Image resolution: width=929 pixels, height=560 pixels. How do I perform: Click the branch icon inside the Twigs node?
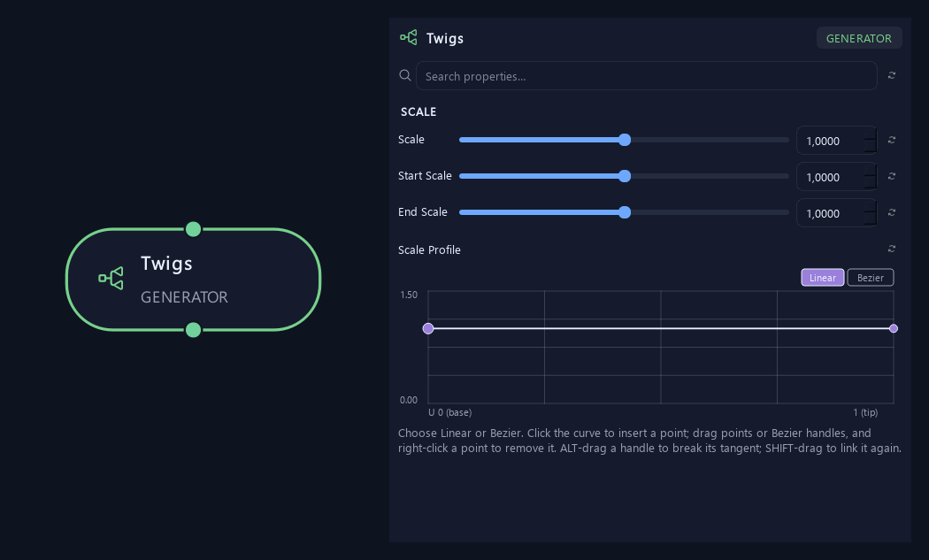[x=111, y=278]
